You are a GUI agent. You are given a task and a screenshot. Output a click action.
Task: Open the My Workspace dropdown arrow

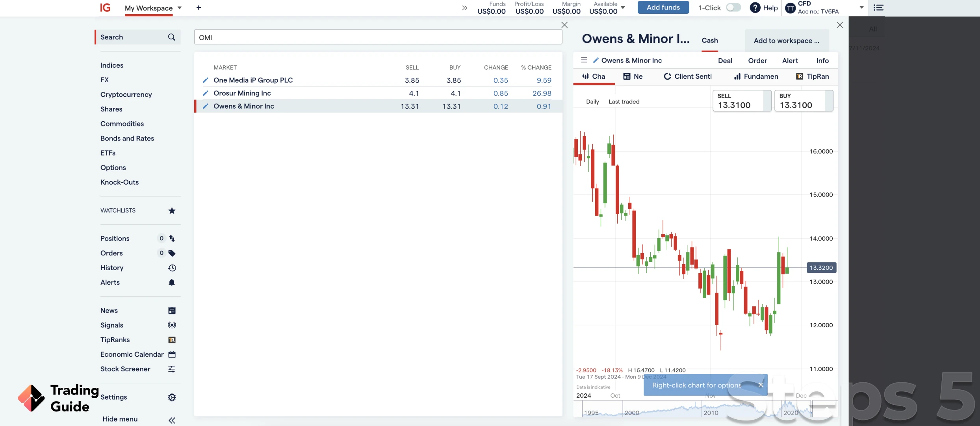(x=180, y=7)
